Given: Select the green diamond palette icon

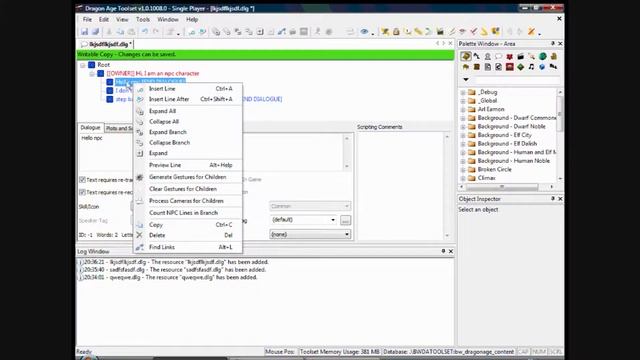Looking at the screenshot, I should [x=520, y=67].
